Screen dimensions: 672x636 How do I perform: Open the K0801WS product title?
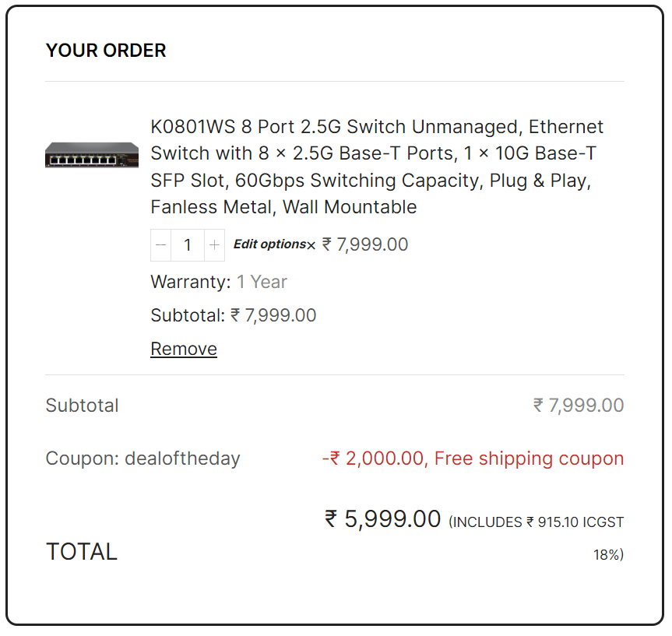click(377, 167)
